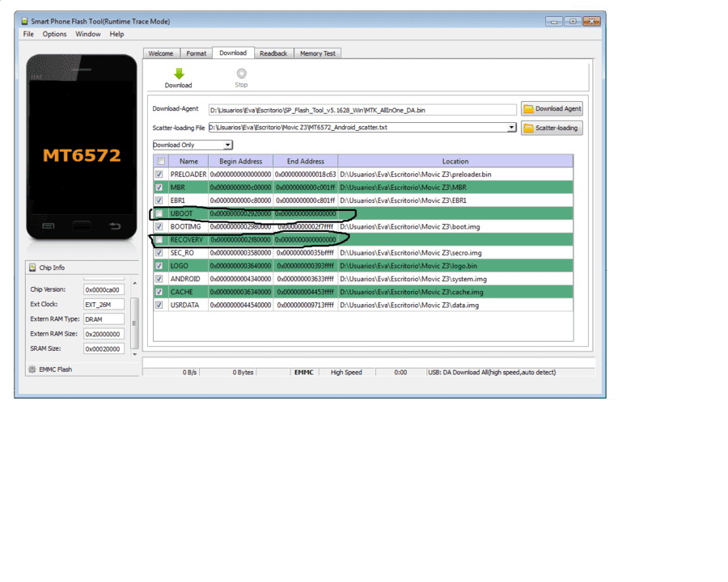The height and width of the screenshot is (582, 728).
Task: Click the logo.bin location cell
Action: coord(455,266)
